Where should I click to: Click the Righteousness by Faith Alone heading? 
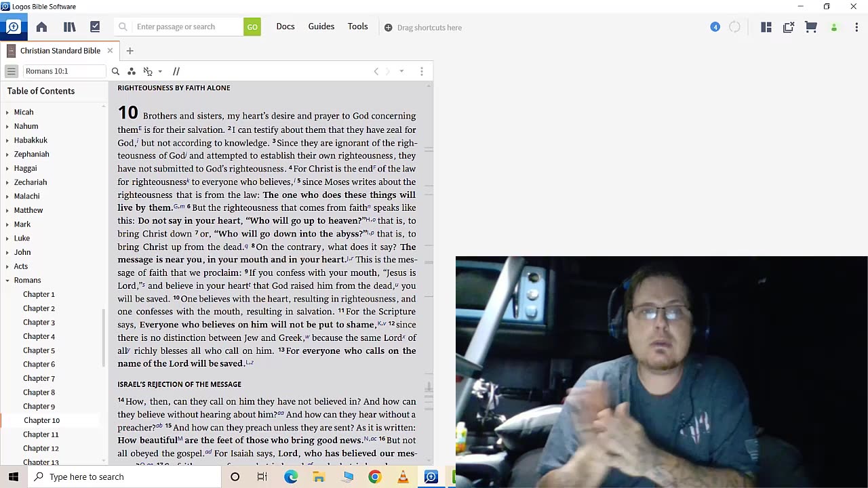[x=174, y=88]
